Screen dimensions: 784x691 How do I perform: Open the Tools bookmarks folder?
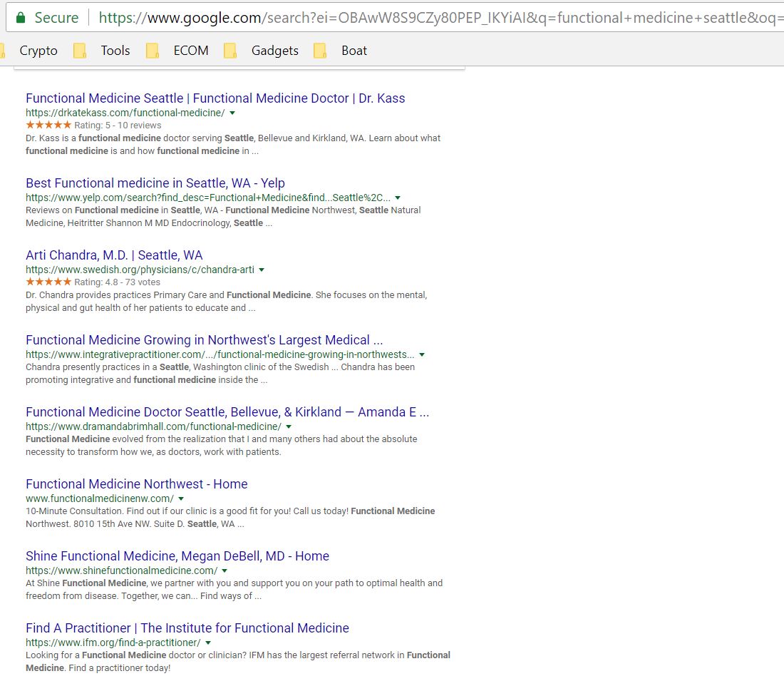point(115,51)
